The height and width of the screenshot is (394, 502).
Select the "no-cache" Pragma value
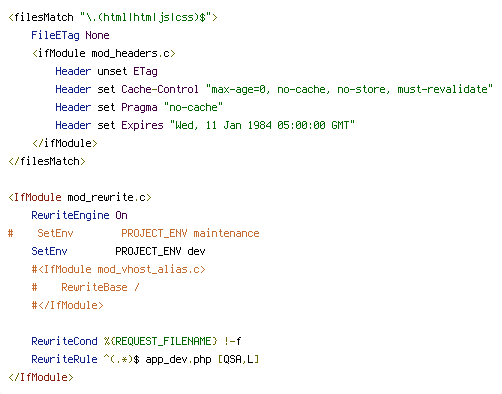coord(193,107)
